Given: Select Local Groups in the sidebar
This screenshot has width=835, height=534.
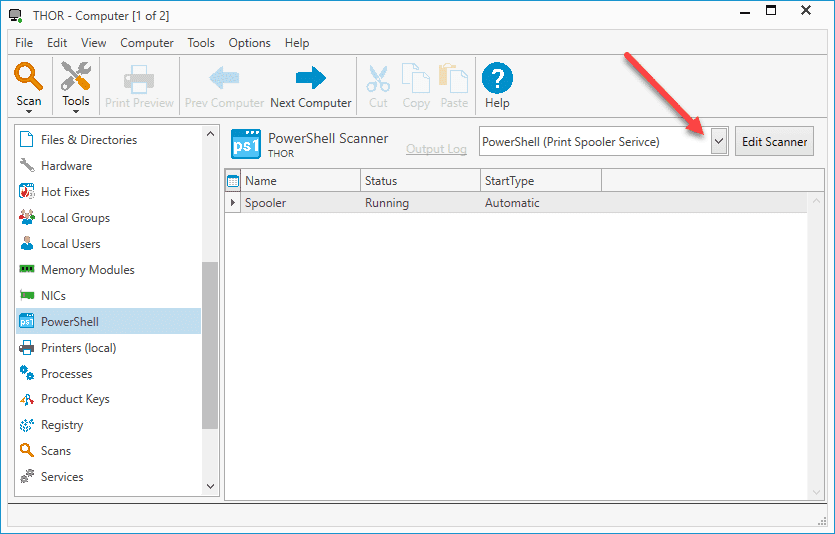Looking at the screenshot, I should (x=109, y=218).
